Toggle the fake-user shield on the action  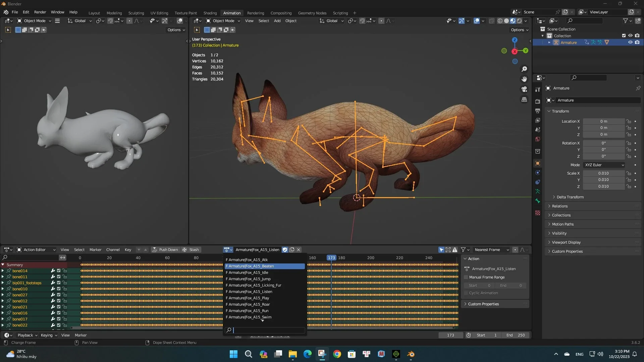click(285, 249)
